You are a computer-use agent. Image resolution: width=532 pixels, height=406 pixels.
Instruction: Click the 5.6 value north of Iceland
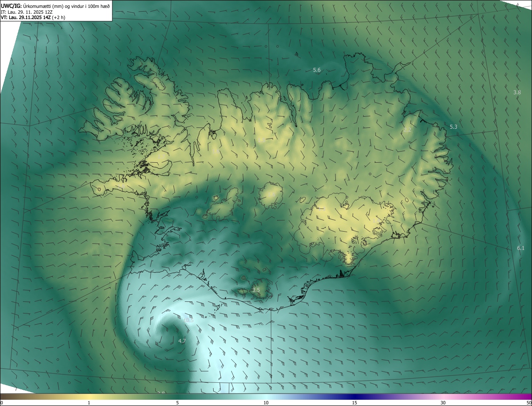[x=317, y=70]
